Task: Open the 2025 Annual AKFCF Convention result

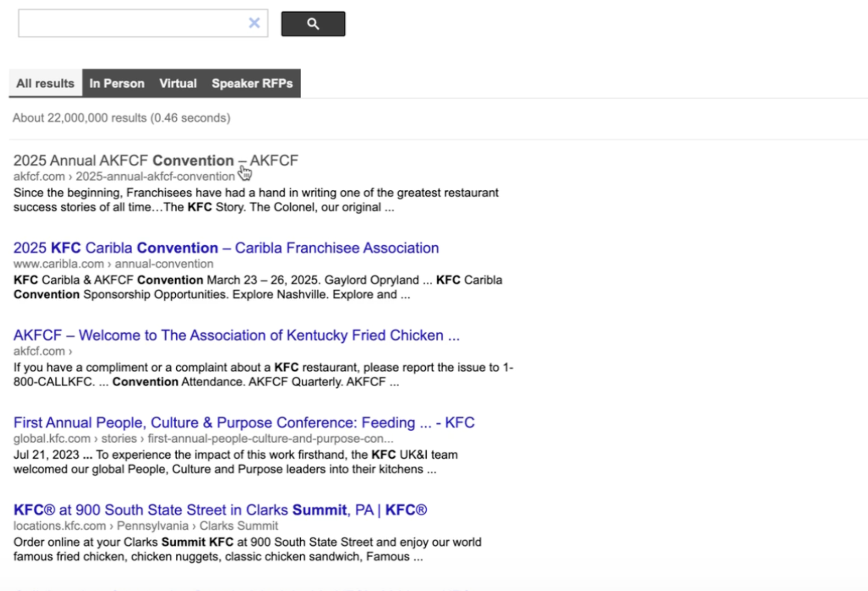Action: pos(156,160)
